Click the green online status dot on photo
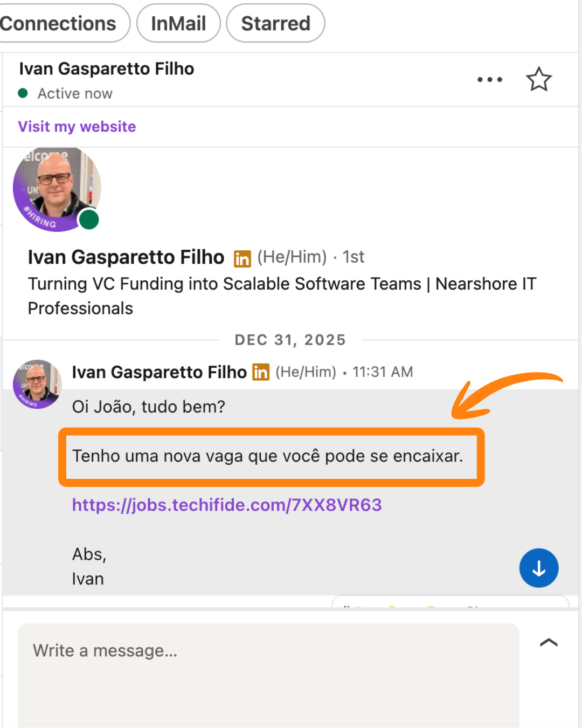Viewport: 582px width, 728px height. (x=89, y=219)
